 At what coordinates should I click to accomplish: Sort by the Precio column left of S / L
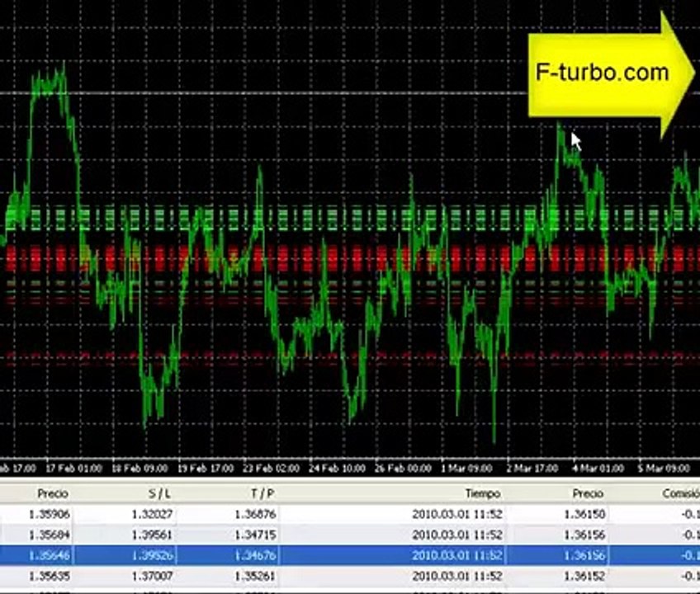click(53, 493)
